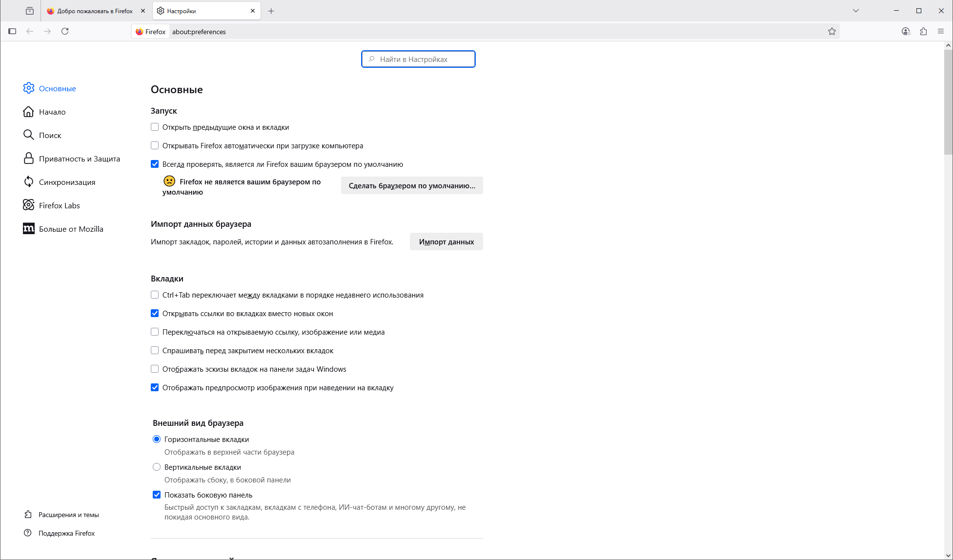The width and height of the screenshot is (953, 560).
Task: Open "Приватность и Защита" settings section
Action: tap(79, 159)
